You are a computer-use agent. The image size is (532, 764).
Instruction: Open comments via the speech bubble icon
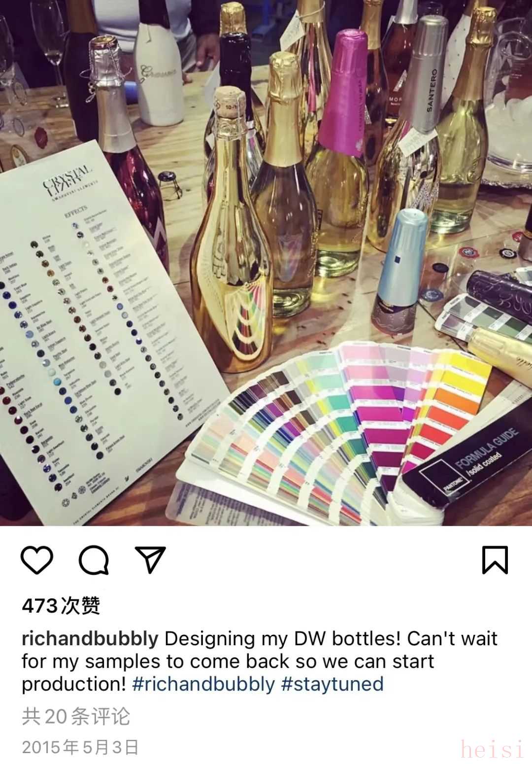94,560
